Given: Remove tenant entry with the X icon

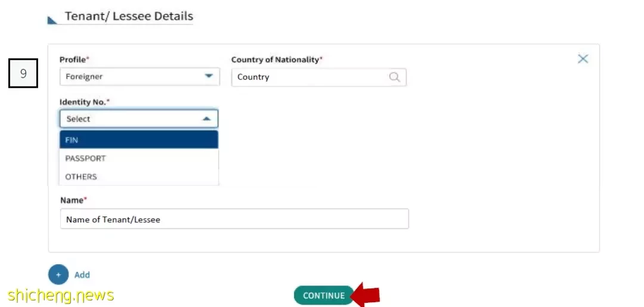Looking at the screenshot, I should tap(583, 59).
